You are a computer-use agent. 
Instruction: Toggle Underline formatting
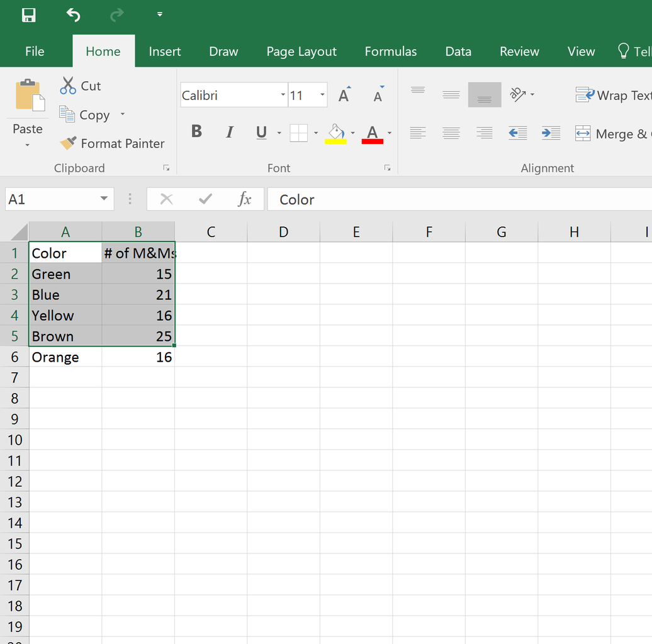tap(262, 133)
